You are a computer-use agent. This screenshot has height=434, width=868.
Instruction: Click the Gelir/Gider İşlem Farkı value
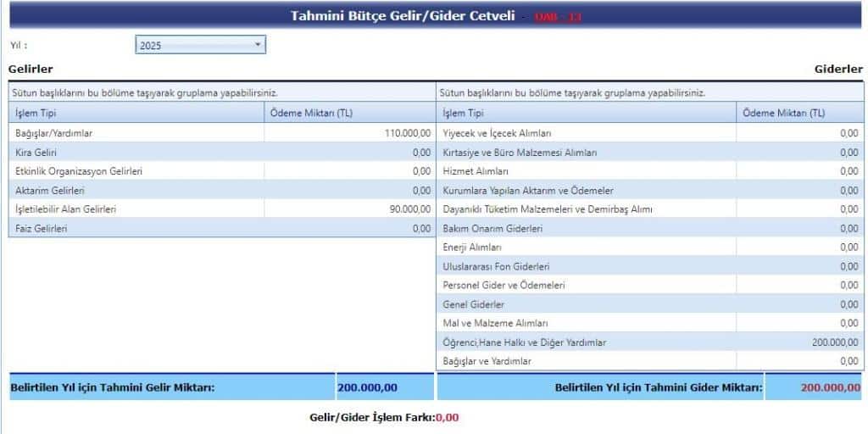pos(447,418)
